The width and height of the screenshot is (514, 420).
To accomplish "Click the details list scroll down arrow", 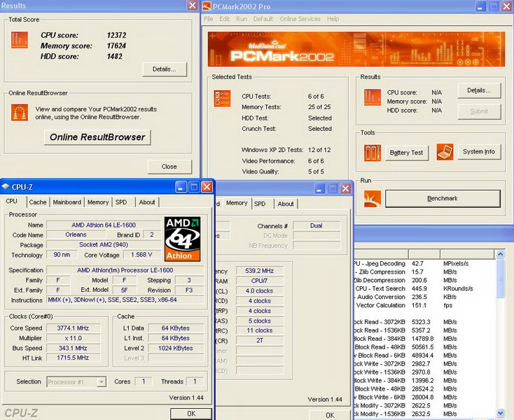I will point(500,413).
